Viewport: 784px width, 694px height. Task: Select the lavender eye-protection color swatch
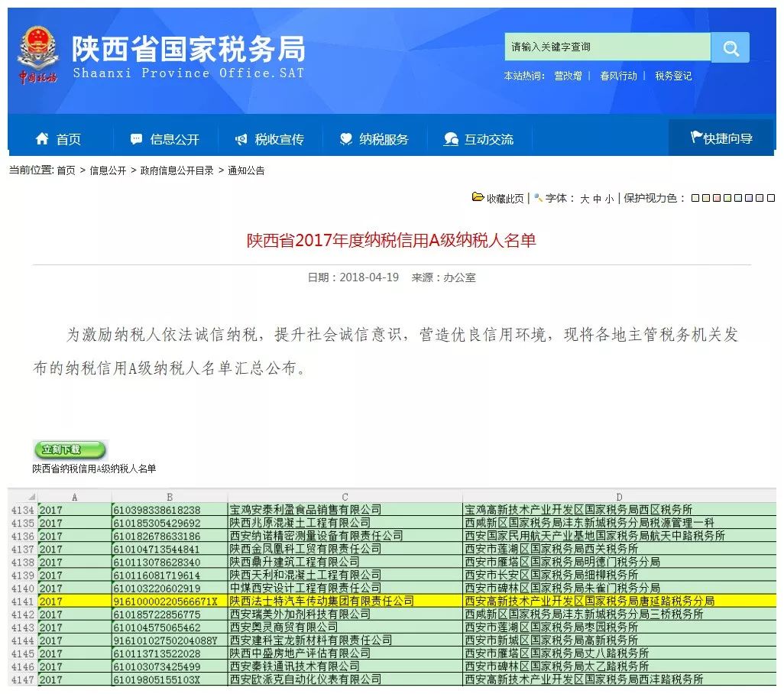pos(749,198)
